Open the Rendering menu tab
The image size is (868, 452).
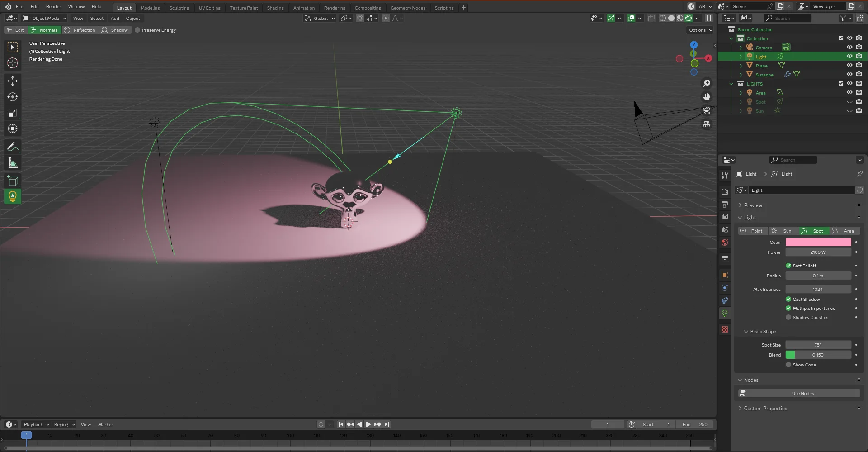tap(335, 7)
